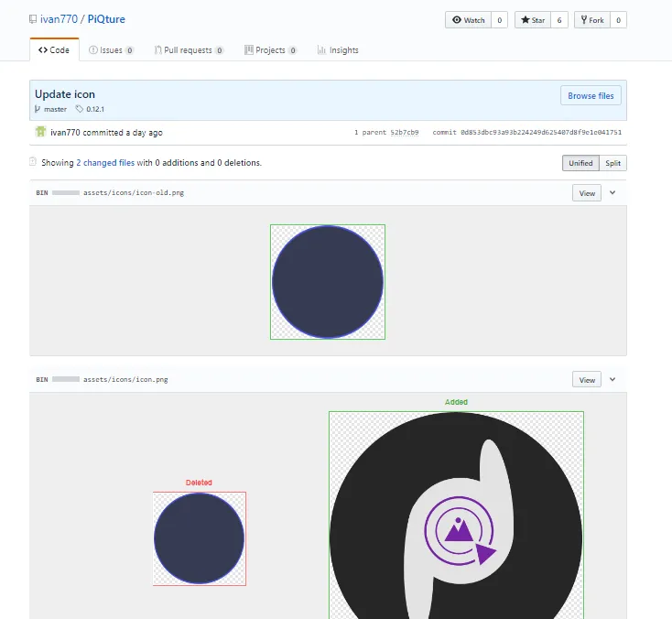The width and height of the screenshot is (672, 619).
Task: Click the Added icon.png image
Action: point(456,516)
